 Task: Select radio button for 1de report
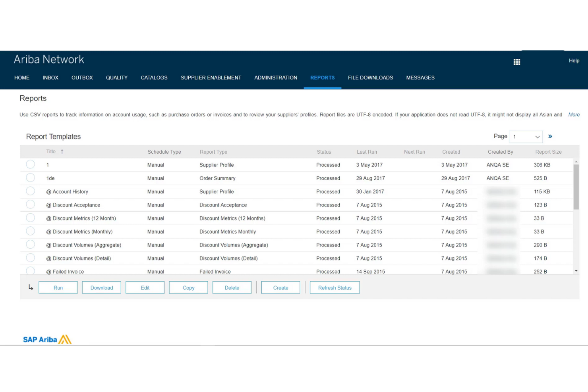click(x=30, y=178)
